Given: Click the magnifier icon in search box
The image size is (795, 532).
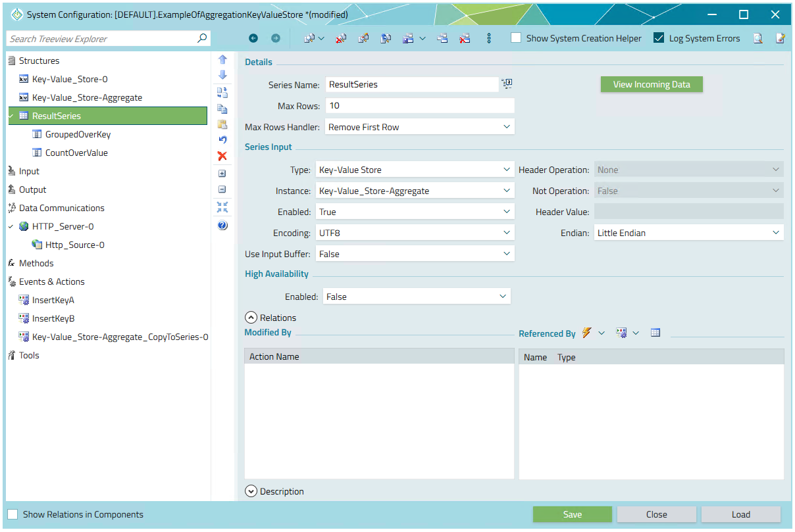Looking at the screenshot, I should [x=202, y=39].
